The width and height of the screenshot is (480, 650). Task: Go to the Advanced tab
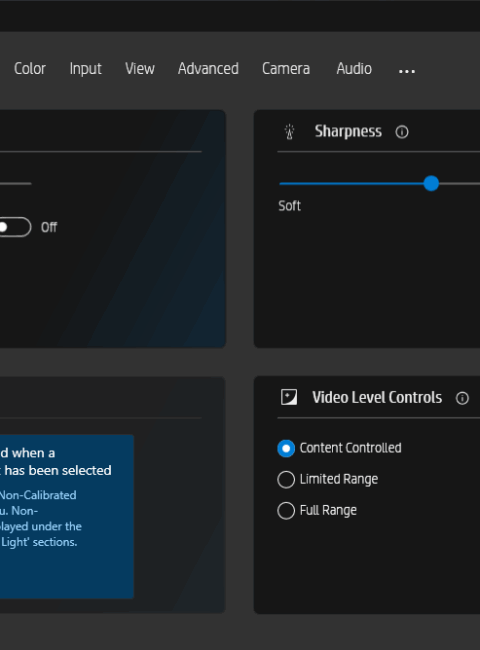pyautogui.click(x=208, y=68)
